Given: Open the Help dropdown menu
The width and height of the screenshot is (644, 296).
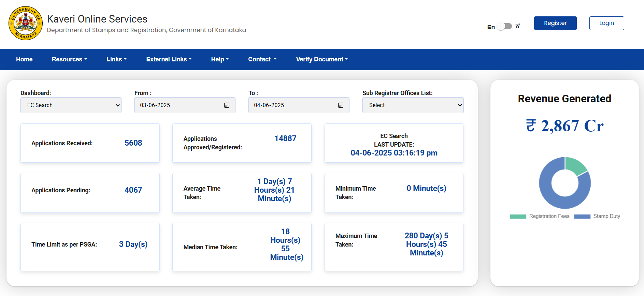Looking at the screenshot, I should tap(220, 59).
